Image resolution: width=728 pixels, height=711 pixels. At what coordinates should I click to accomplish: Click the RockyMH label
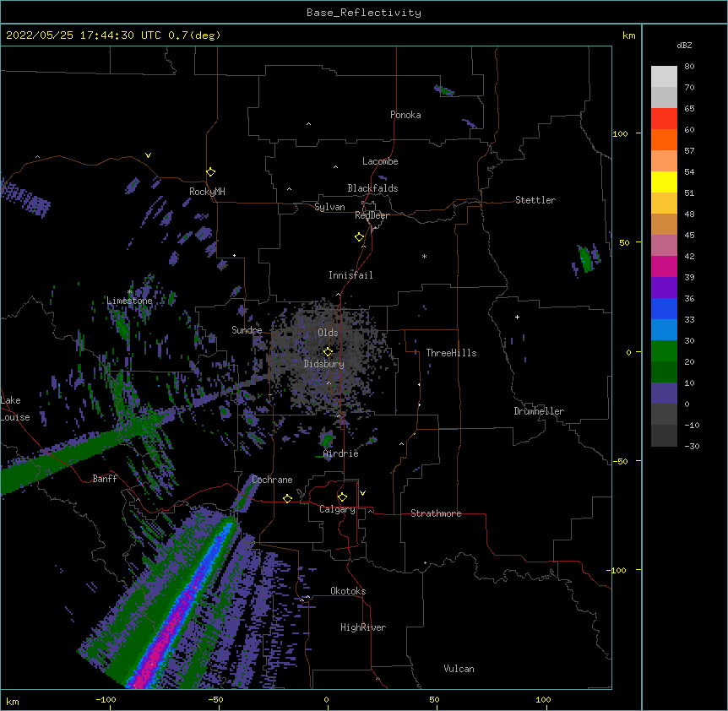click(207, 192)
